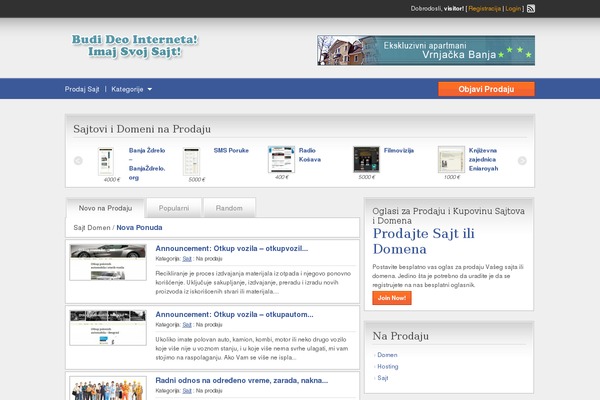Show previous items in carousel

click(x=78, y=161)
